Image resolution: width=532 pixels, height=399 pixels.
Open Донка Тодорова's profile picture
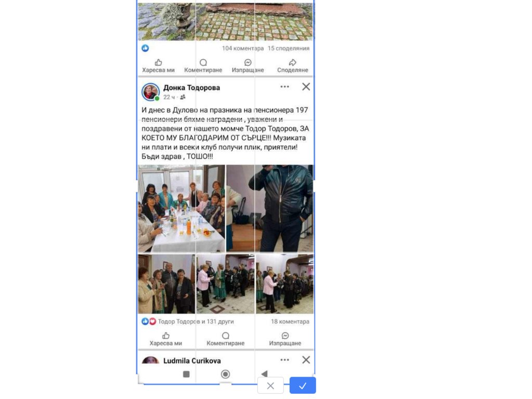151,92
